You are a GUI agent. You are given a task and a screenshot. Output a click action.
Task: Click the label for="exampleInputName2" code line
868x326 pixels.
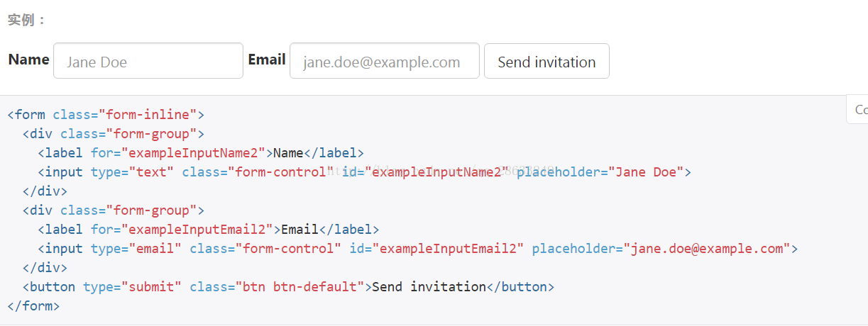[201, 153]
